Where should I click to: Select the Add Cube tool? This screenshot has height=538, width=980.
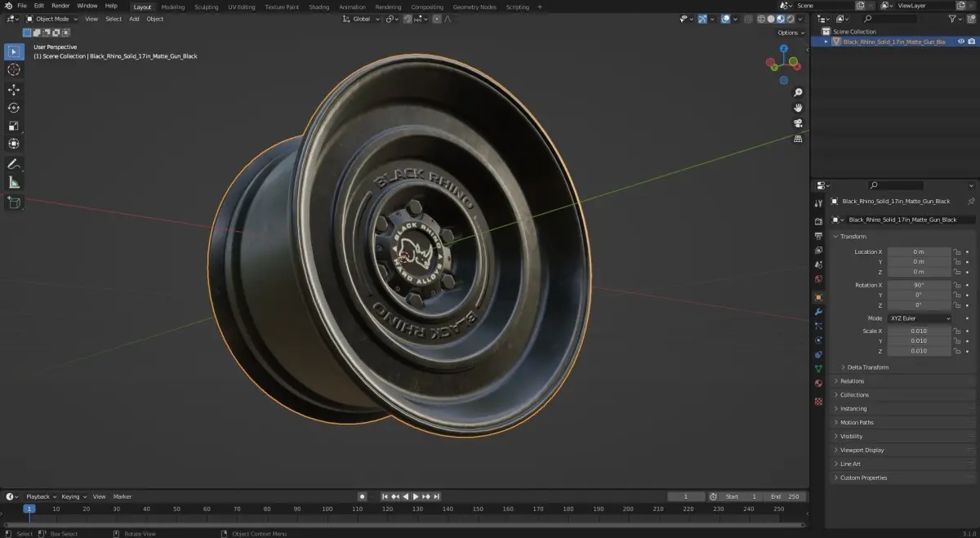(x=14, y=202)
